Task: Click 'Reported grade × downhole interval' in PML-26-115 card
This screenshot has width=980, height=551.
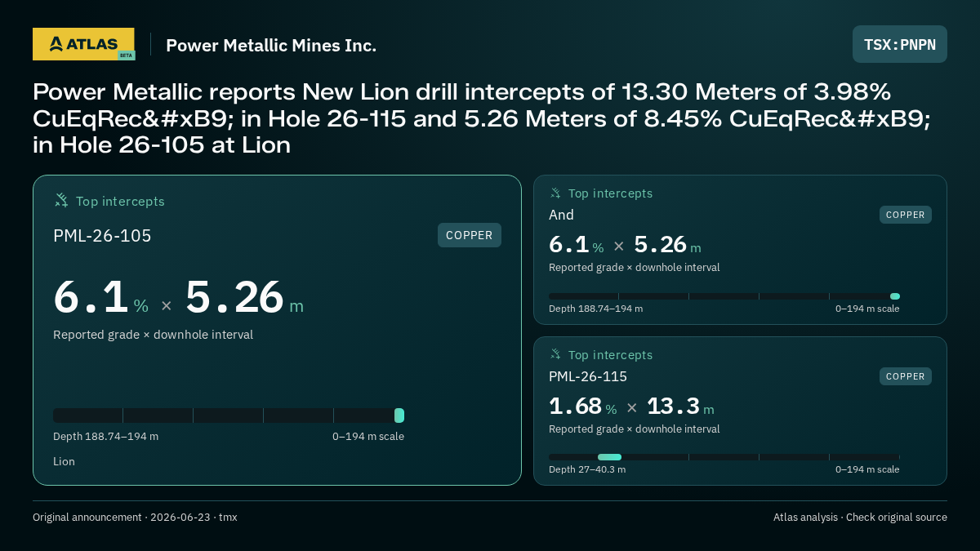Action: point(634,429)
